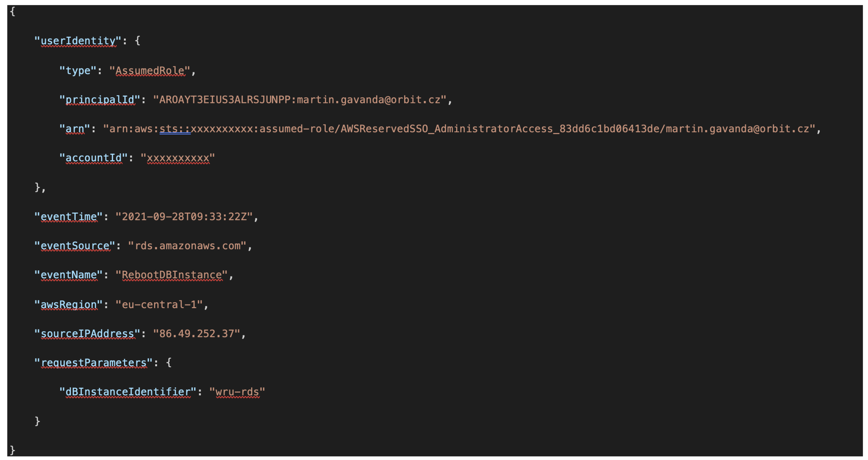Click the 86.49.252.37 source IP value
This screenshot has width=868, height=460.
point(196,333)
